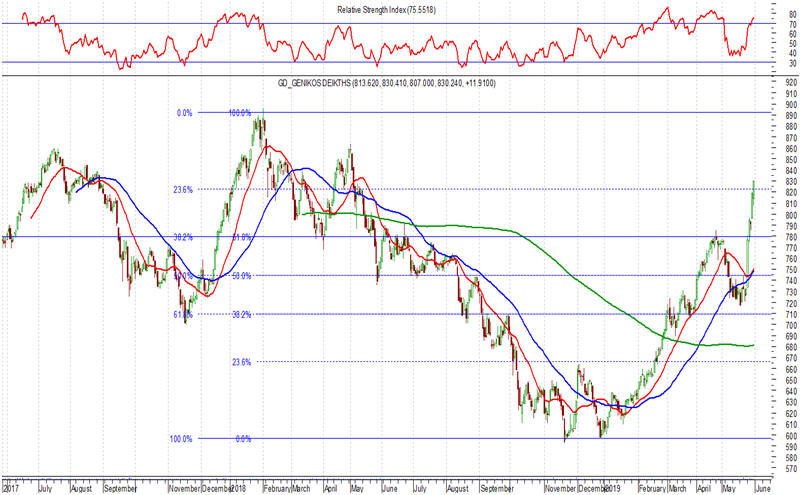Viewport: 801px width, 495px height.
Task: Click the 750 price axis label
Action: pyautogui.click(x=792, y=270)
